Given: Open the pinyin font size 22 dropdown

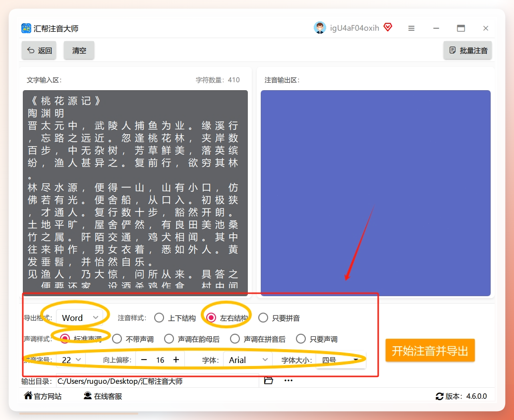Looking at the screenshot, I should (71, 360).
